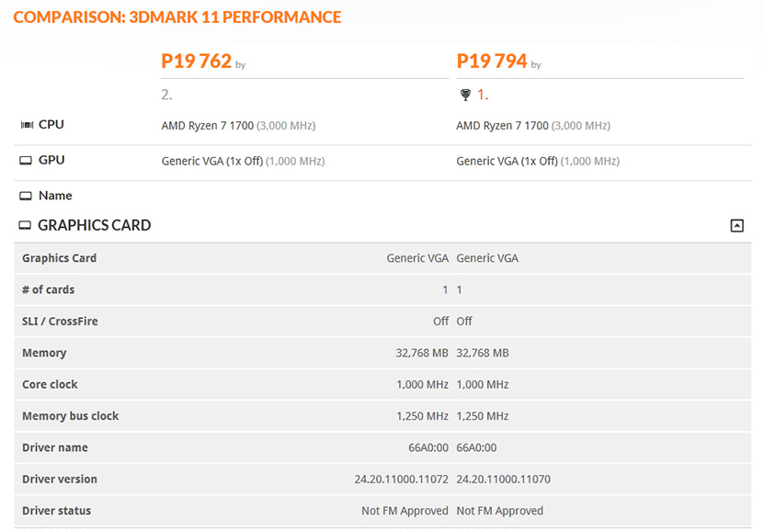Click the CPU chip icon

[27, 125]
